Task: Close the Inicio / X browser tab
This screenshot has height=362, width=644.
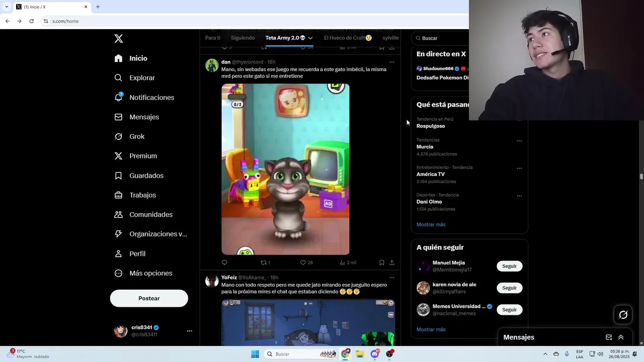Action: point(86,7)
